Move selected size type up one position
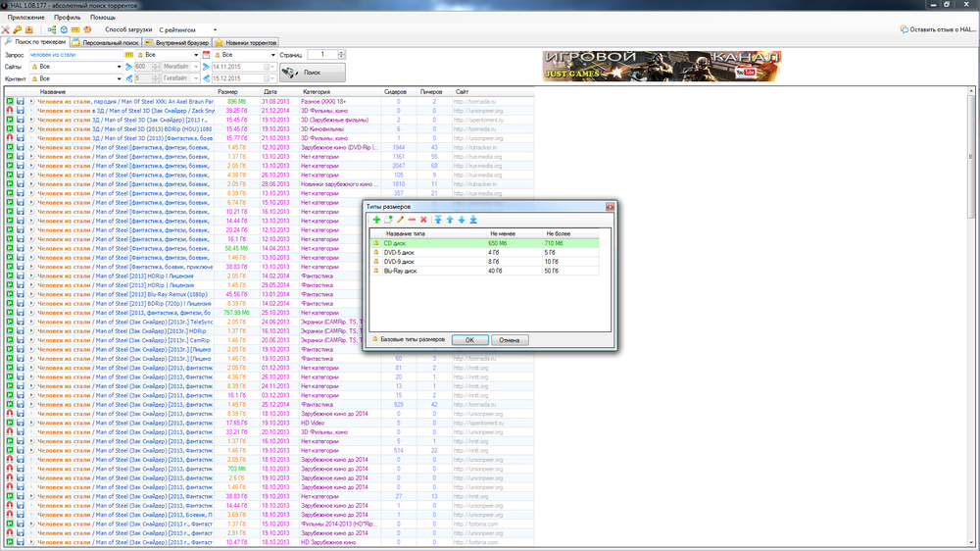Image resolution: width=980 pixels, height=551 pixels. (x=450, y=220)
